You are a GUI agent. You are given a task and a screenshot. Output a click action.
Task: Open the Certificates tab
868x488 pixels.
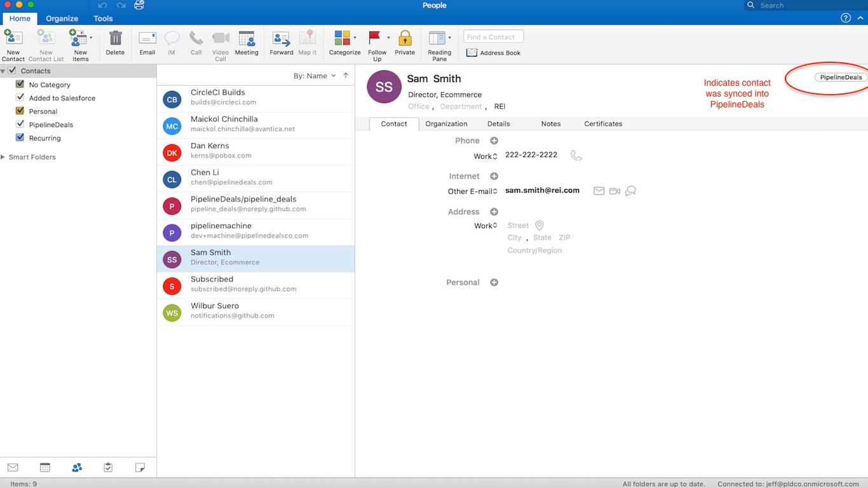click(603, 124)
